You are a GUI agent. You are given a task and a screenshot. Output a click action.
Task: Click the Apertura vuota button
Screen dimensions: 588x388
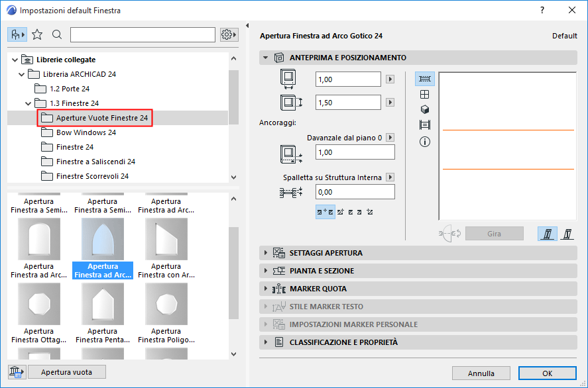click(x=67, y=372)
